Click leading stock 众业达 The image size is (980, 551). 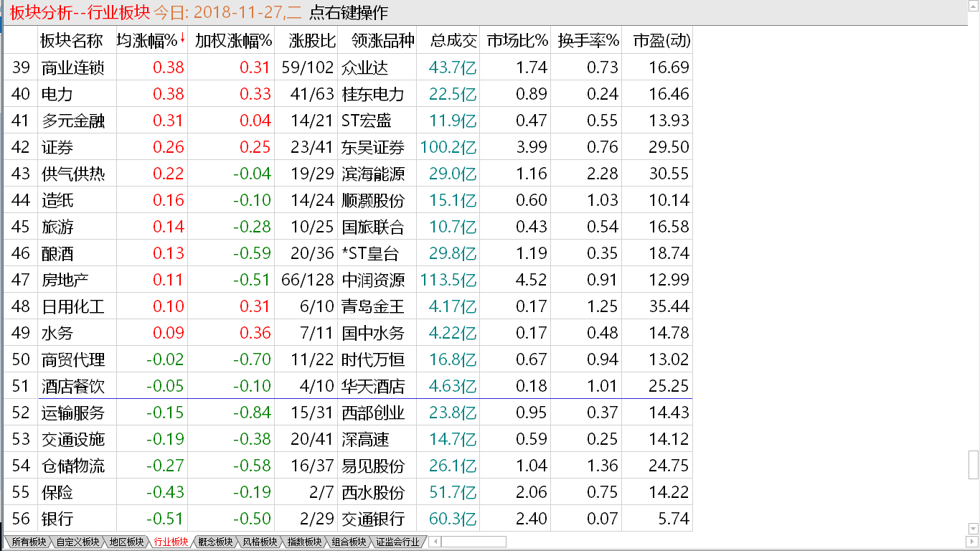[x=365, y=67]
